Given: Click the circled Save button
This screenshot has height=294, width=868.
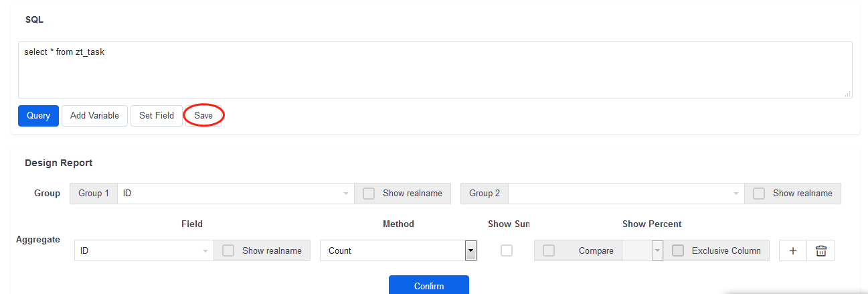Looking at the screenshot, I should click(203, 116).
